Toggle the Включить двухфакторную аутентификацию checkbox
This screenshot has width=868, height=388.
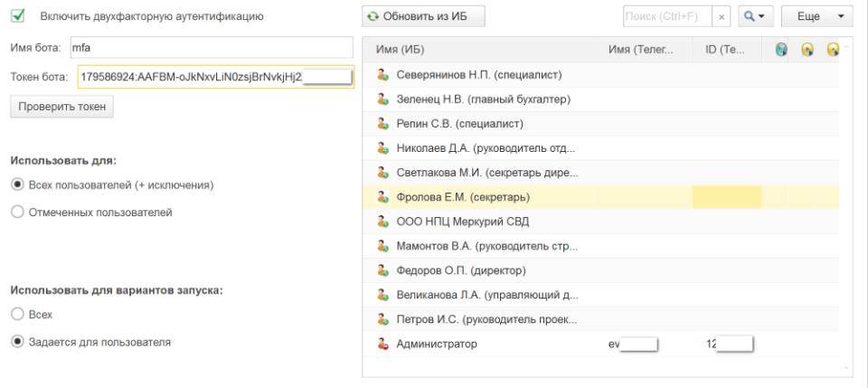17,16
